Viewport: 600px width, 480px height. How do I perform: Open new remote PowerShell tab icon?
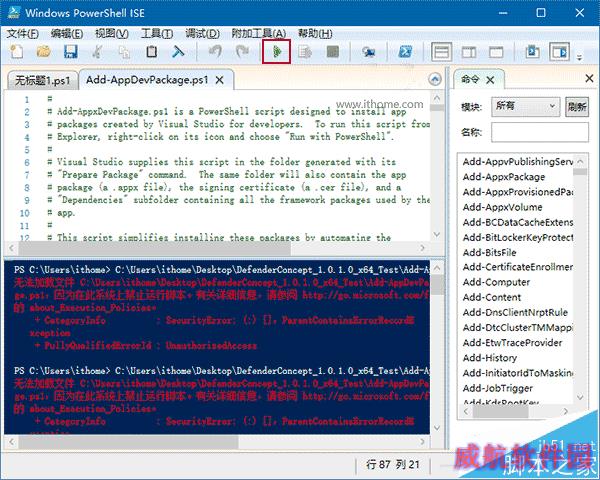tap(368, 52)
